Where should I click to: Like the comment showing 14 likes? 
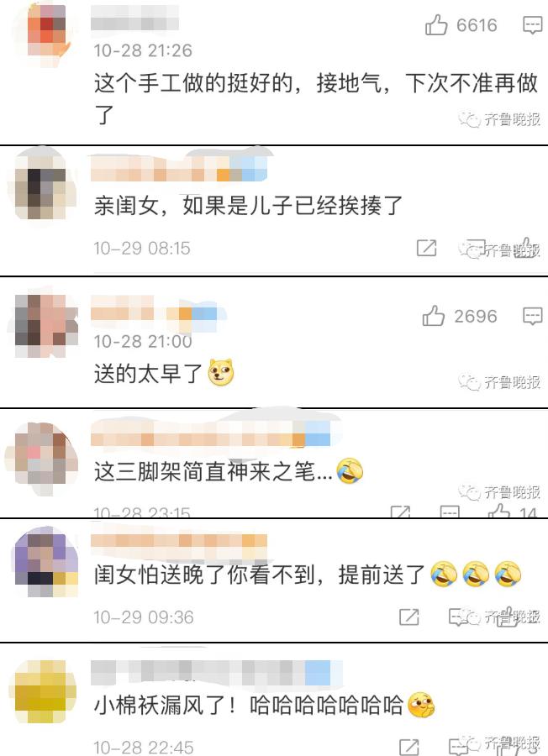pyautogui.click(x=500, y=511)
